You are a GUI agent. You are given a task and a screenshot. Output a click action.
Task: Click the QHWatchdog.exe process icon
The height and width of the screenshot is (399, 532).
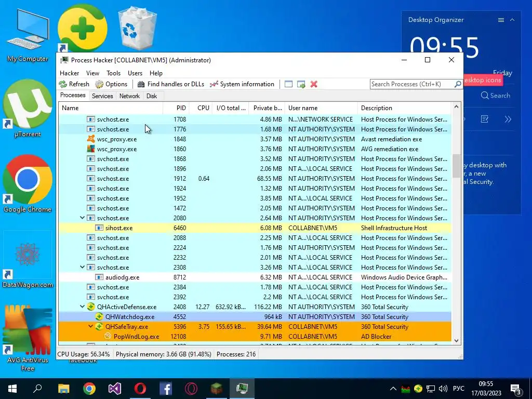(x=99, y=316)
